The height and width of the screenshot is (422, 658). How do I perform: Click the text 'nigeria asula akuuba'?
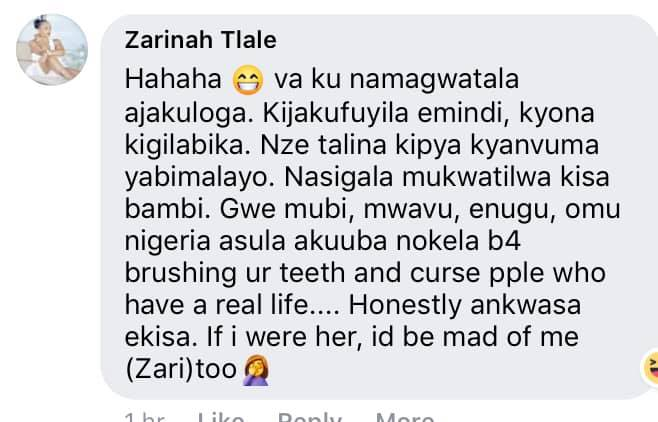[256, 241]
